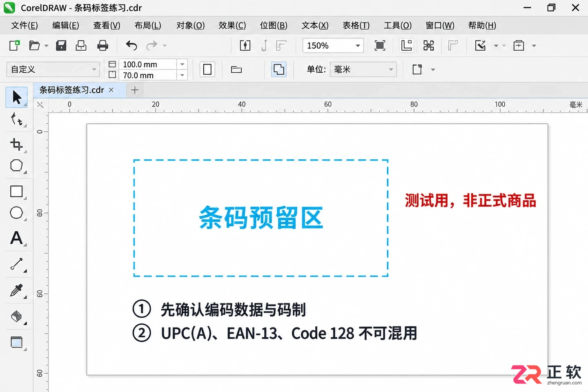Select the UPC(A)、EAN-13、Code 128 text line
The width and height of the screenshot is (588, 392).
point(289,333)
